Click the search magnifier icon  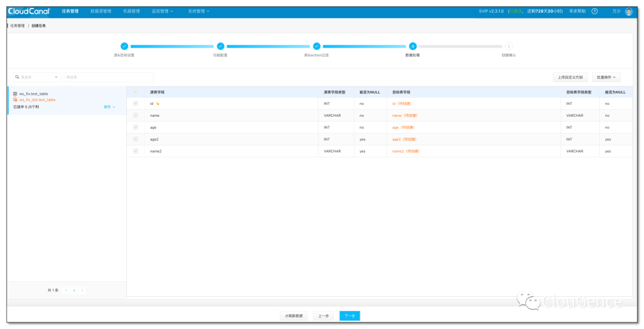17,77
